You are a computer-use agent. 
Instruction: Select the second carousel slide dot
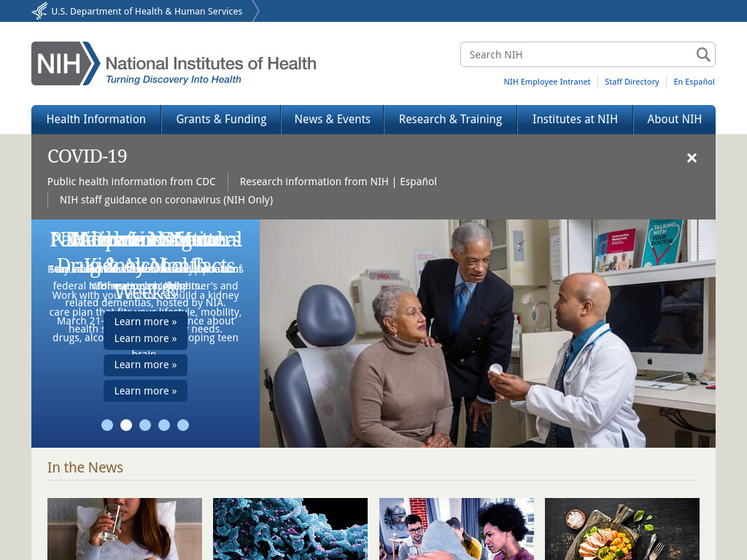[x=126, y=425]
